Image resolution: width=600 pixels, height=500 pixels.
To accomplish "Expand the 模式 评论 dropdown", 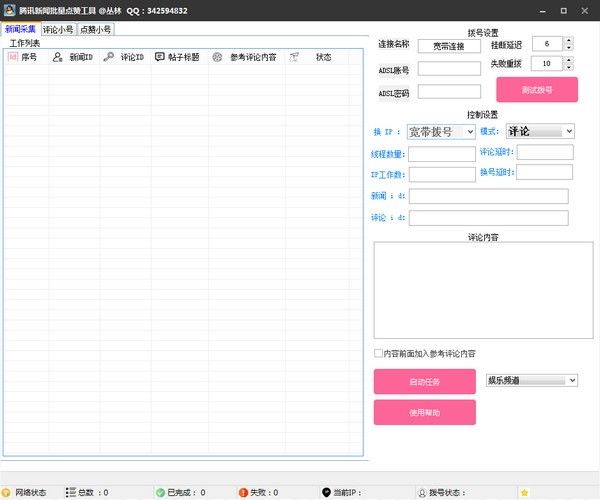I will point(568,131).
